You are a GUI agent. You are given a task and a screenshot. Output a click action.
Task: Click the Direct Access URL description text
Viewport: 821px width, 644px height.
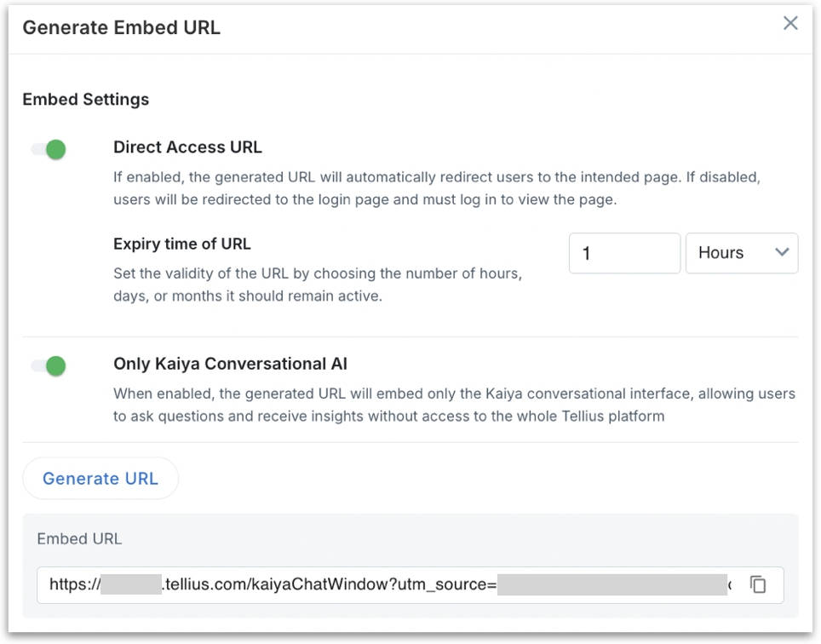point(436,188)
